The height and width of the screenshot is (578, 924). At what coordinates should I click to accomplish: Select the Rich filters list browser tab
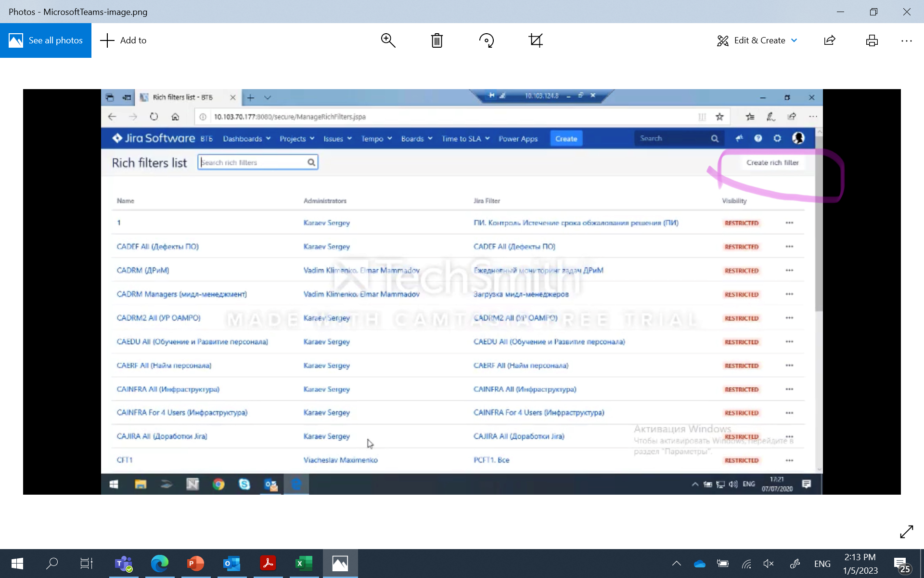[183, 97]
